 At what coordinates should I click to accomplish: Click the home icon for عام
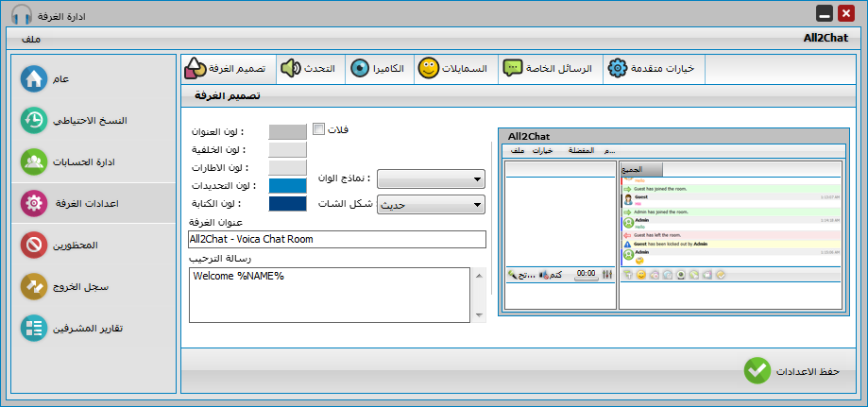[x=34, y=78]
